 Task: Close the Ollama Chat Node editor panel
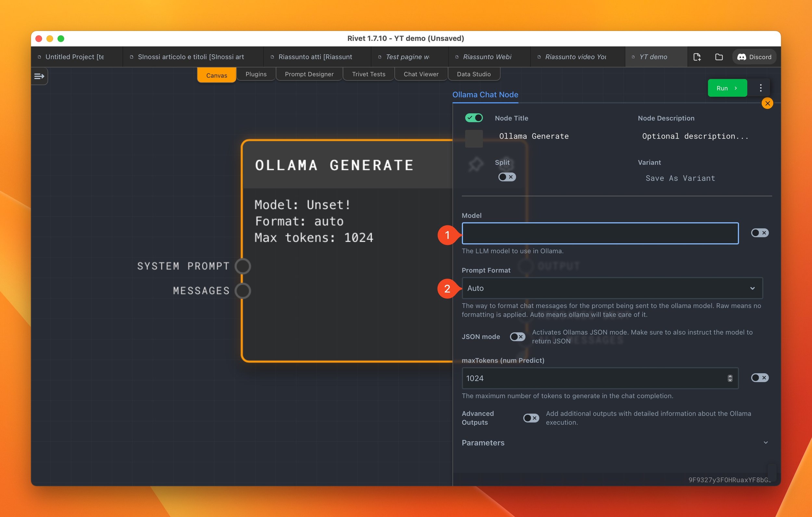click(768, 104)
